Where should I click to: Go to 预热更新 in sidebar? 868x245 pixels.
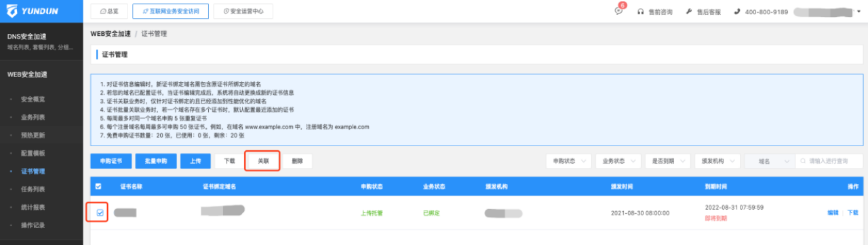click(33, 135)
